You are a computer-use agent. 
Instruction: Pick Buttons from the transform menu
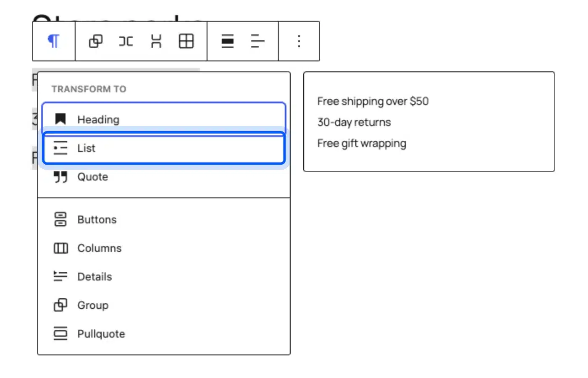pos(164,220)
